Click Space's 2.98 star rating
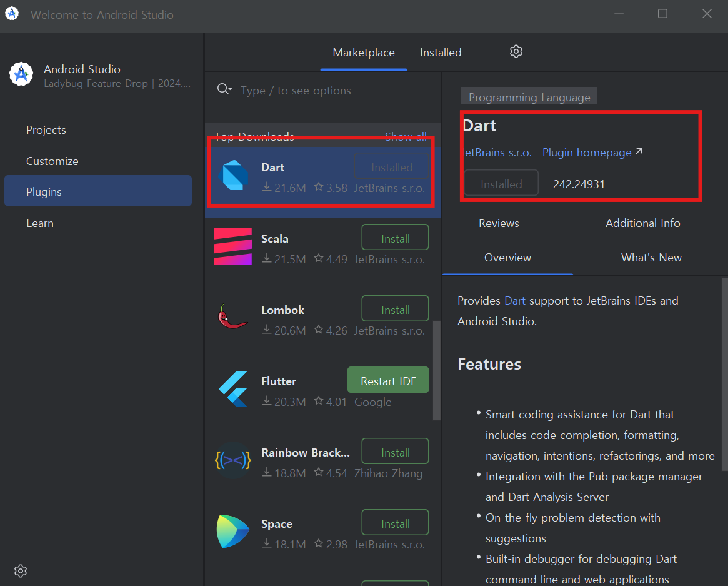Screen dimensions: 728x586 pos(331,544)
